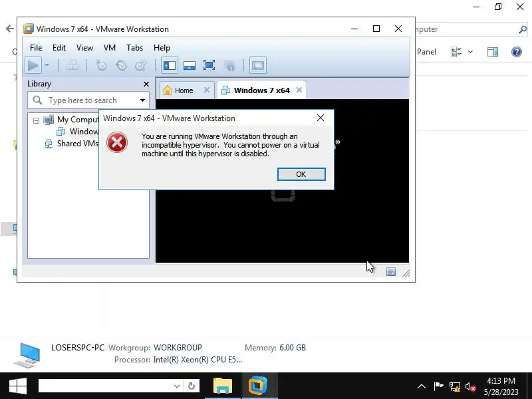
Task: Go back in the Explorer window
Action: pos(10,29)
